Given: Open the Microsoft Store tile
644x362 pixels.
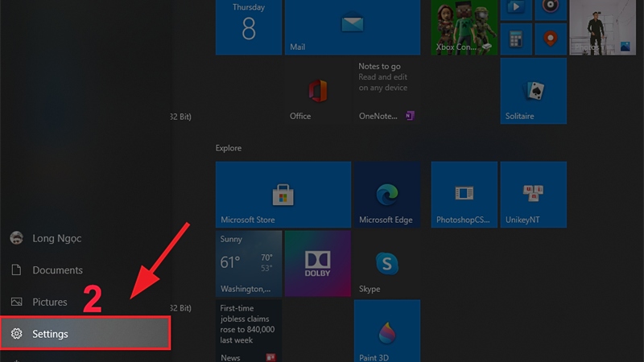Looking at the screenshot, I should [x=283, y=195].
